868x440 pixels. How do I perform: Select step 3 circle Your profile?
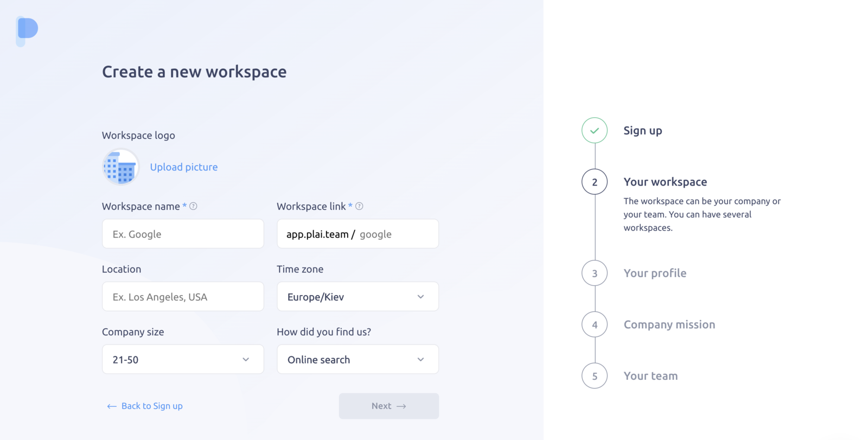(x=595, y=273)
